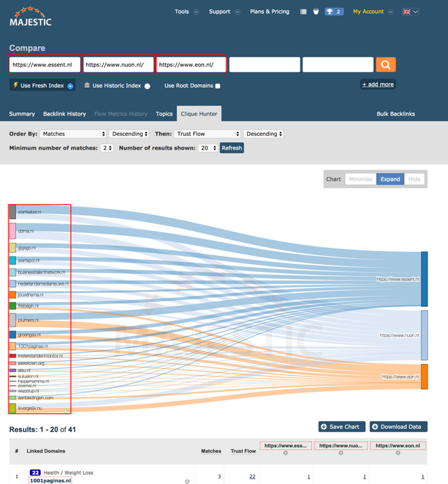
Task: Open the 1001paginas.nl domain link
Action: (x=50, y=481)
